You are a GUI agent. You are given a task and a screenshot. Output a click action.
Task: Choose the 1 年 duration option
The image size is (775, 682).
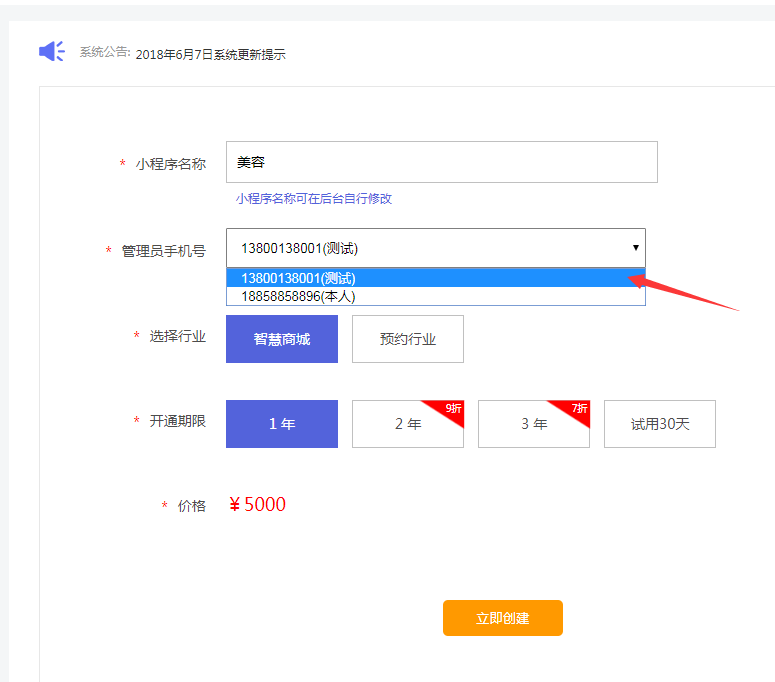coord(282,424)
